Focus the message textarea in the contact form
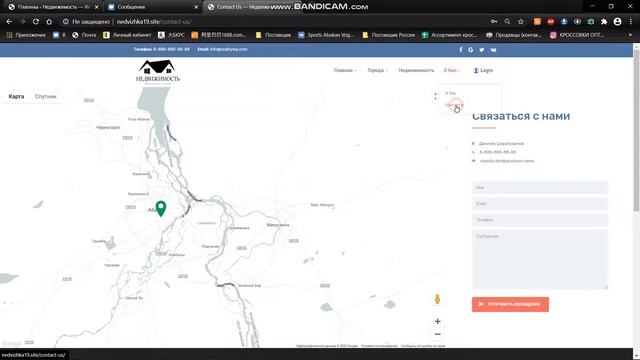This screenshot has width=640, height=360. (540, 259)
